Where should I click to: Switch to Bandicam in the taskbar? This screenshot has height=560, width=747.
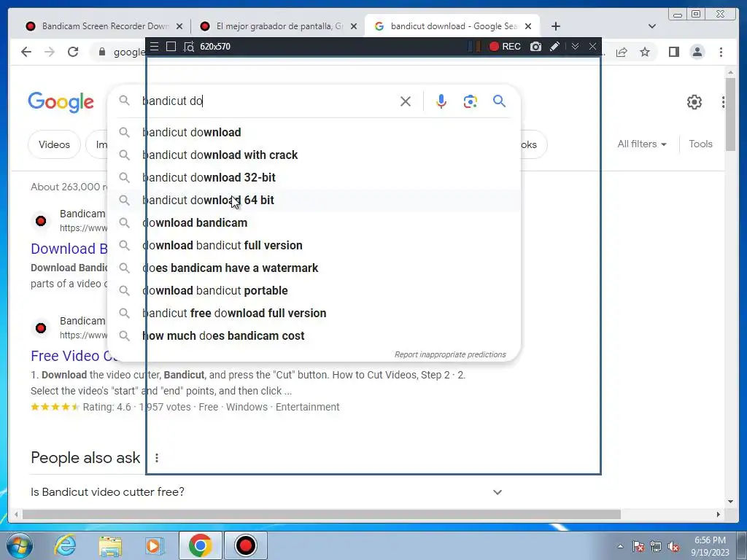tap(246, 545)
